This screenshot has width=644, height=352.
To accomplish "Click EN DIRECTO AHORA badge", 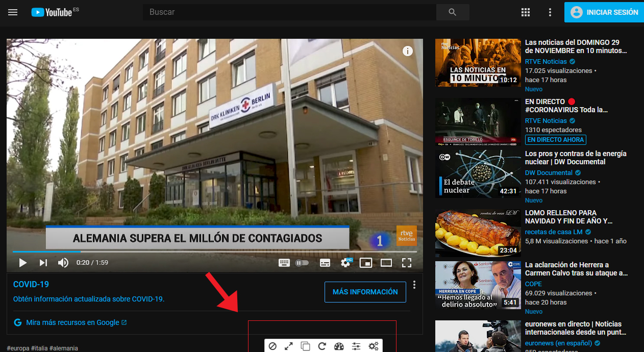I will 556,140.
